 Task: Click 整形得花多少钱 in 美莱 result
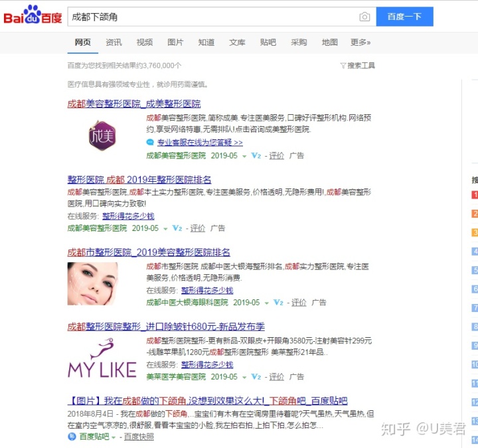tap(207, 365)
